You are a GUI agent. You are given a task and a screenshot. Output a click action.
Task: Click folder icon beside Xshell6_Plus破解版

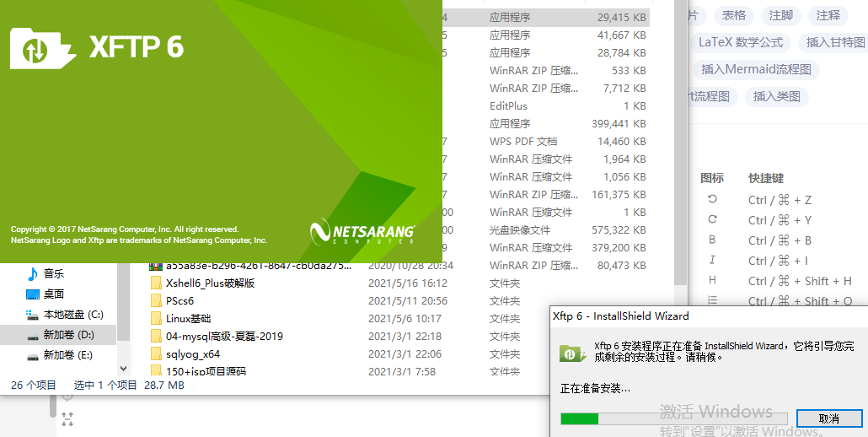pos(156,283)
